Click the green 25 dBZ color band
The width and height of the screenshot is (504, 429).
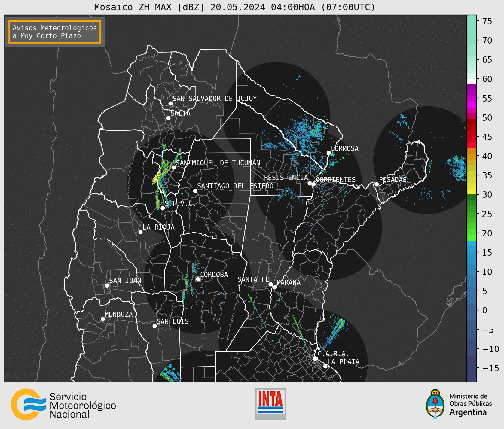pos(472,214)
